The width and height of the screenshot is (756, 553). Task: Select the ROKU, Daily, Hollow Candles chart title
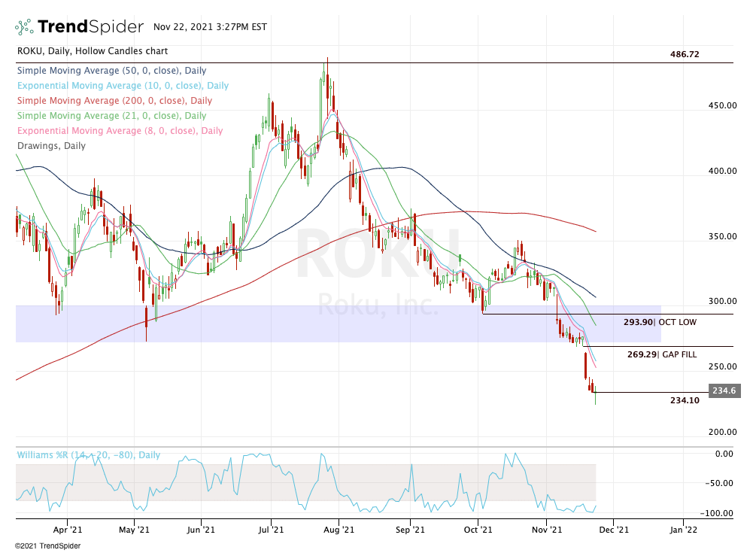point(93,51)
